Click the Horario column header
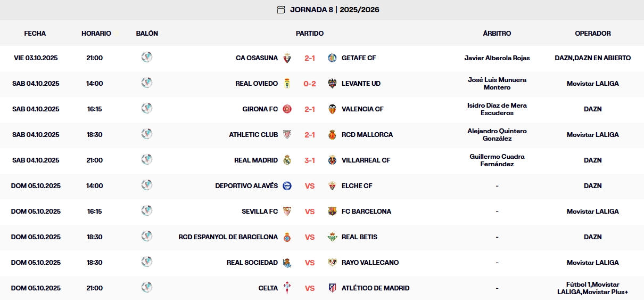644x300 pixels. (x=96, y=33)
